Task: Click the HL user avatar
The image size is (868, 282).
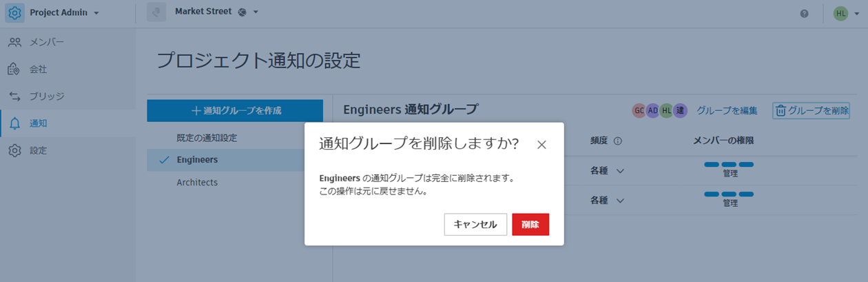Action: coord(840,13)
